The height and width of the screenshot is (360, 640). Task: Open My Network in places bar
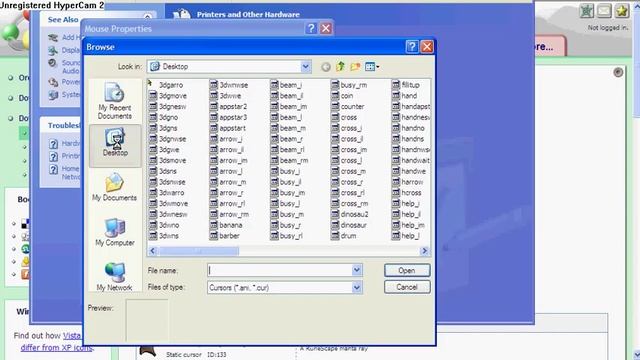(114, 277)
